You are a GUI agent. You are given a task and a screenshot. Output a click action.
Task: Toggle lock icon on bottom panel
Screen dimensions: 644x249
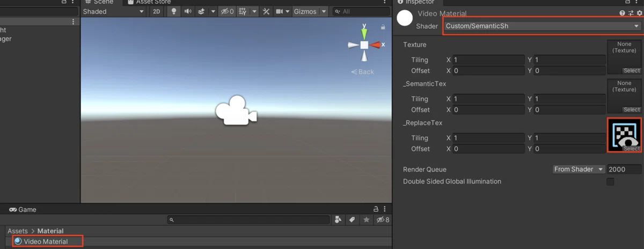(x=376, y=209)
